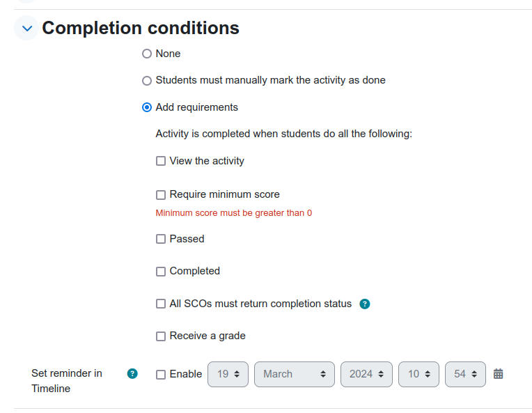Choose Students must manually mark activity done
The width and height of the screenshot is (532, 413).
(x=146, y=81)
